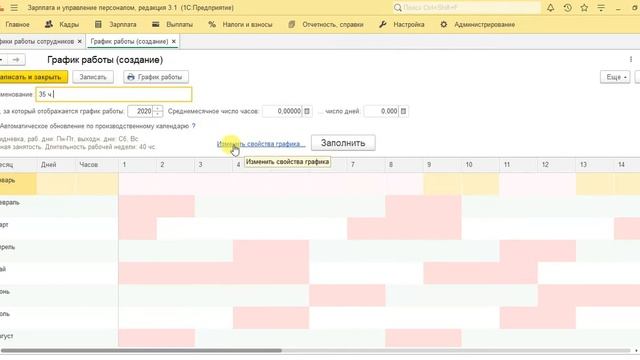Click the day 9 column header

coord(442,164)
